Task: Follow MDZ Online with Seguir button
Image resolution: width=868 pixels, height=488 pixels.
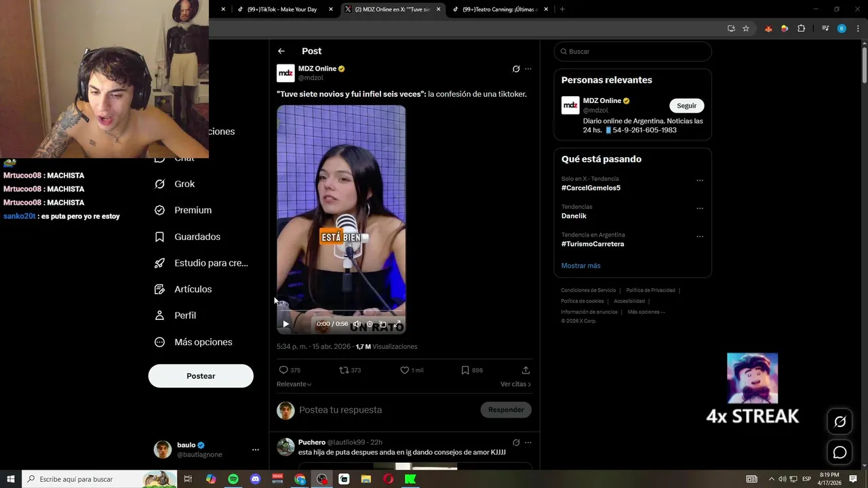Action: (687, 106)
